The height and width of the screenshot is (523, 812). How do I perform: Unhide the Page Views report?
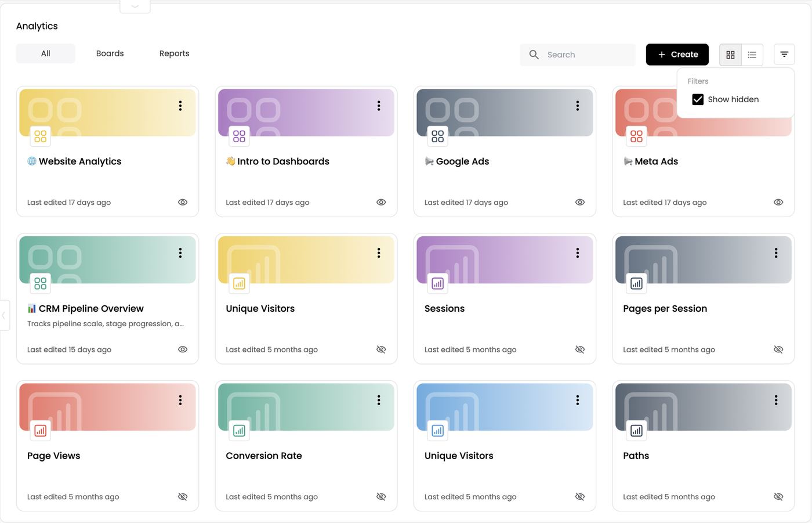[x=183, y=496]
